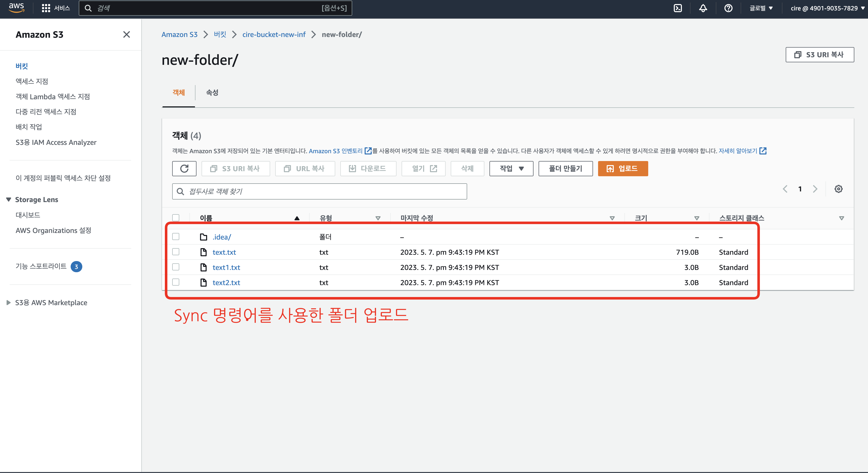868x473 pixels.
Task: Click Amazon S3 breadcrumb link
Action: [179, 34]
